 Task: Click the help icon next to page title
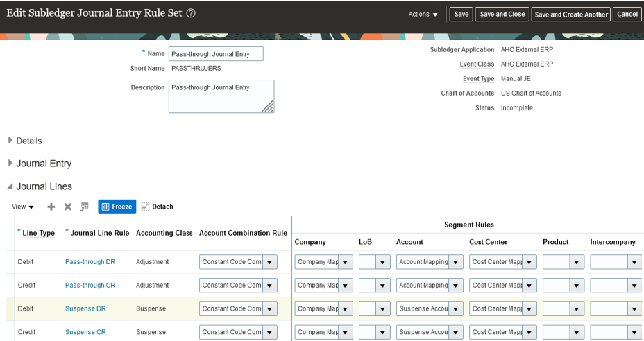click(x=191, y=13)
